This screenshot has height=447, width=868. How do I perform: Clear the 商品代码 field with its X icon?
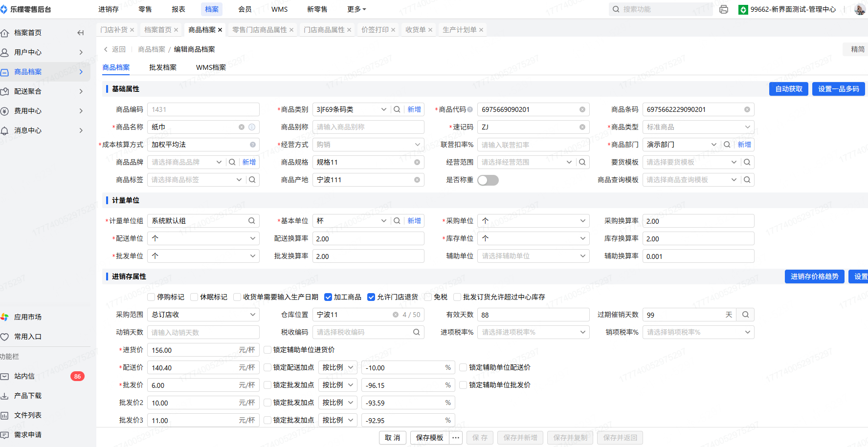582,109
